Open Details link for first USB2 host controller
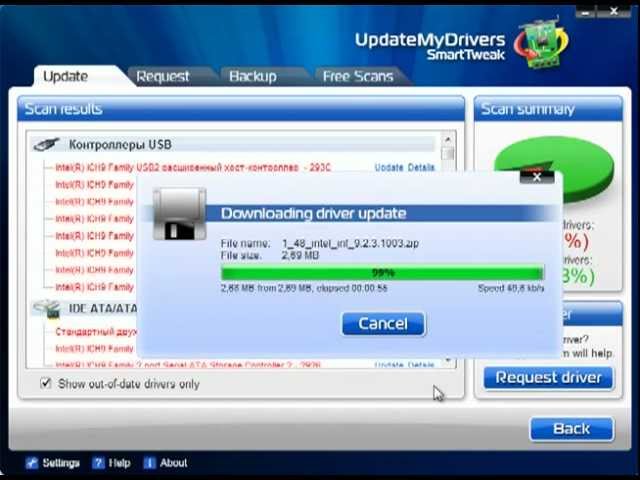640x480 pixels. 421,167
